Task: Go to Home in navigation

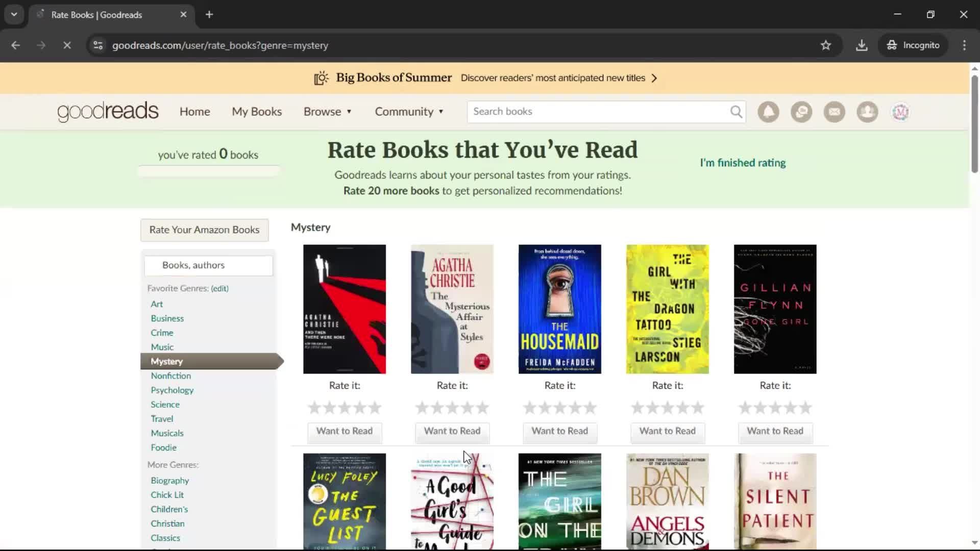Action: tap(194, 112)
